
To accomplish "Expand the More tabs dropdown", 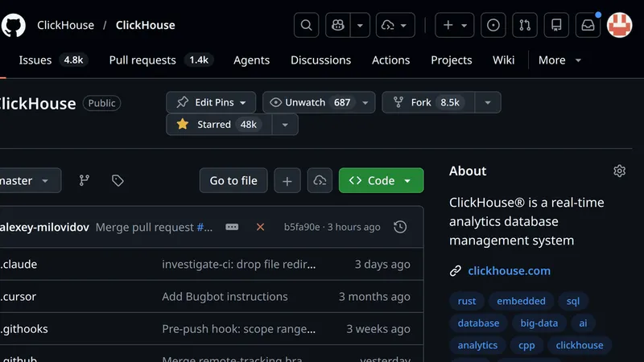I will click(559, 60).
